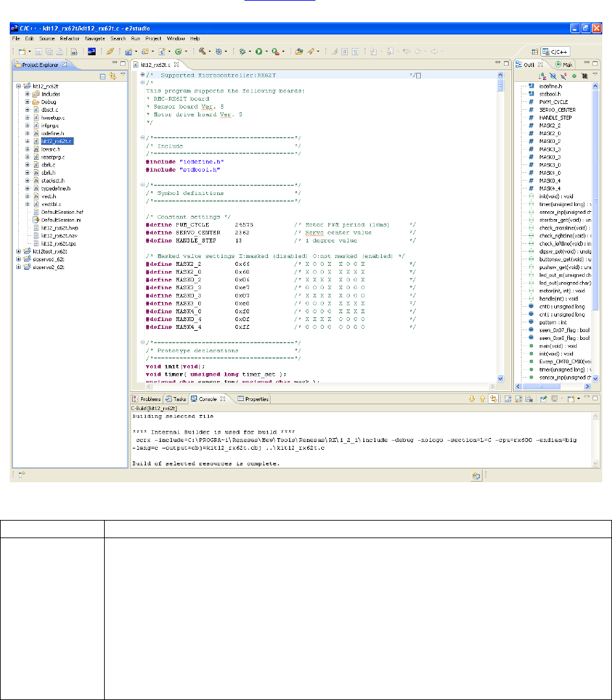612x700 pixels.
Task: Select lowsrc.c in Project Explorer
Action: pyautogui.click(x=50, y=149)
